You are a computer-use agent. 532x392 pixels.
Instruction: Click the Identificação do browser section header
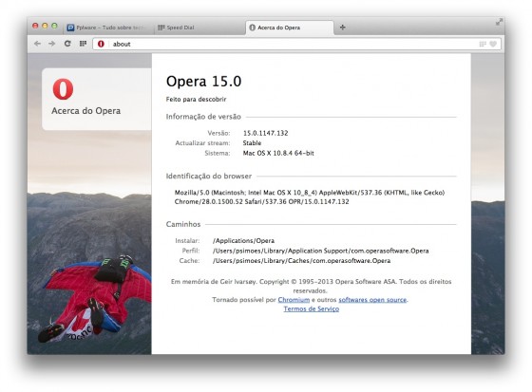[209, 176]
